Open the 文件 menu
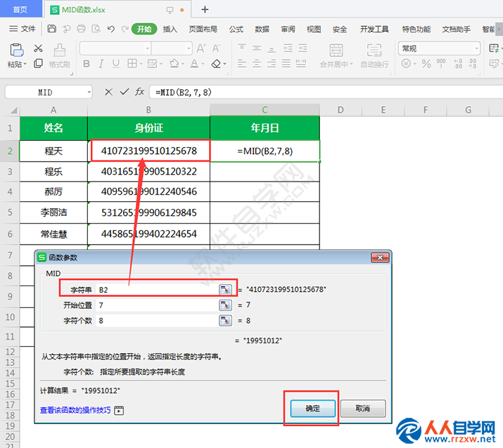The width and height of the screenshot is (503, 448). pos(23,29)
